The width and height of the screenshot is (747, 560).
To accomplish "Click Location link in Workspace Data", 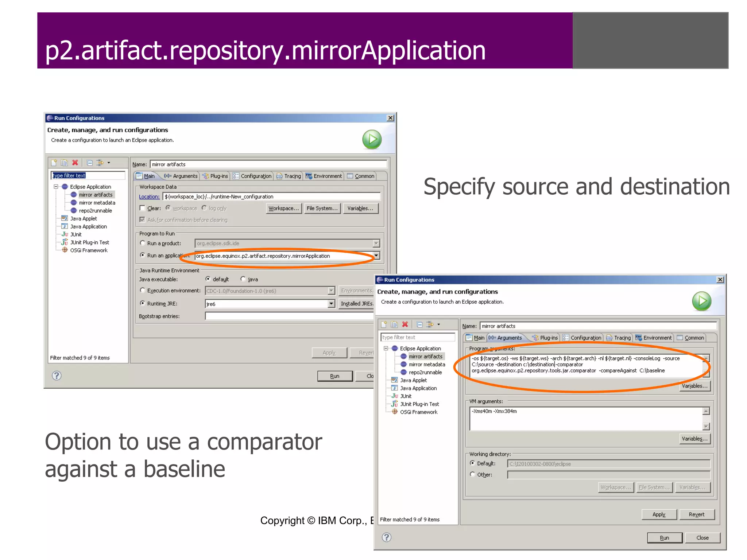I will click(x=149, y=197).
